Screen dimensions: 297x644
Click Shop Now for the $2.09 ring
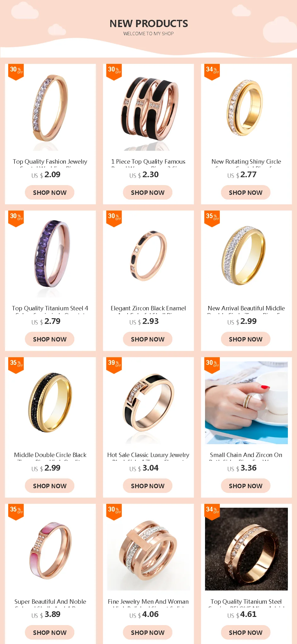click(50, 192)
